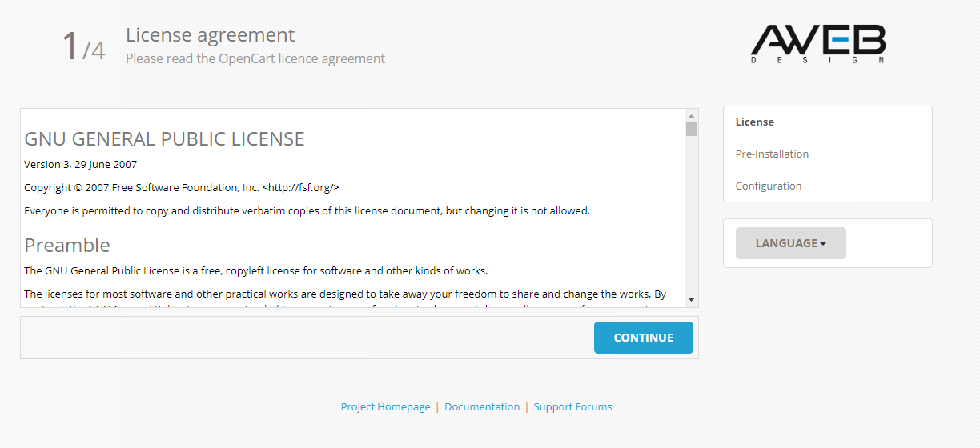980x448 pixels.
Task: Open the Support Forums link
Action: 572,407
